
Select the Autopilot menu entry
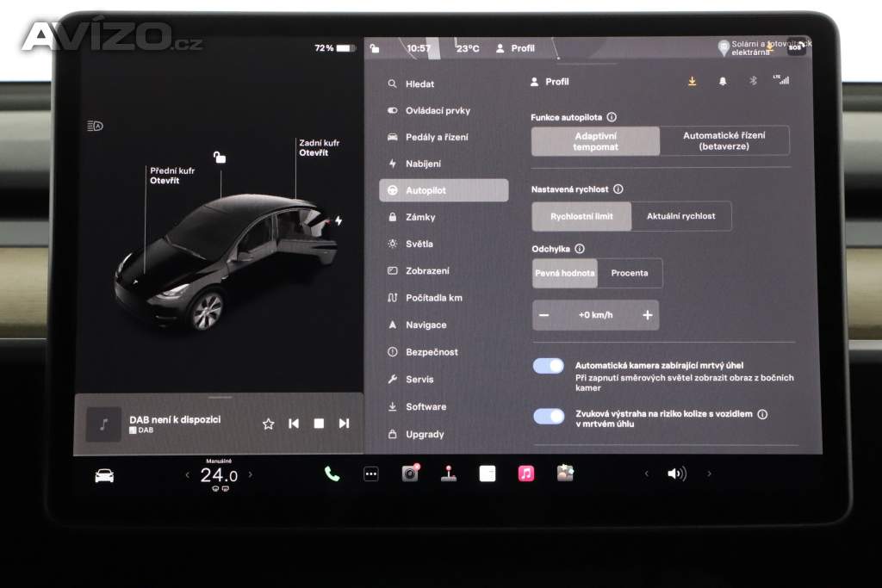coord(444,190)
